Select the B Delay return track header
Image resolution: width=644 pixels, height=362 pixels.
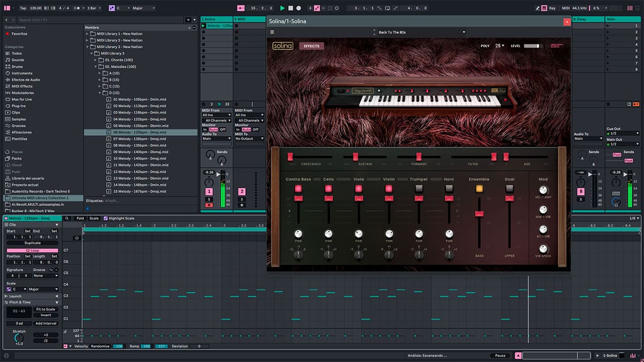[x=588, y=19]
